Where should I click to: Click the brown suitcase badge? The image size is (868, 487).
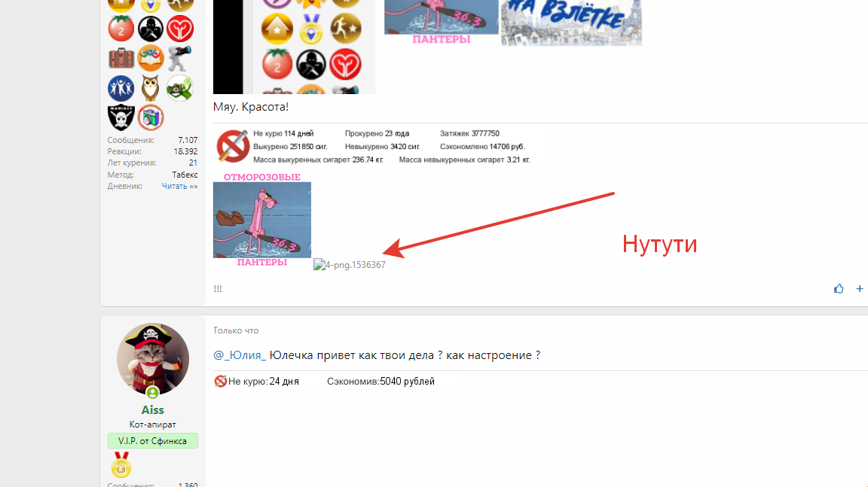121,58
